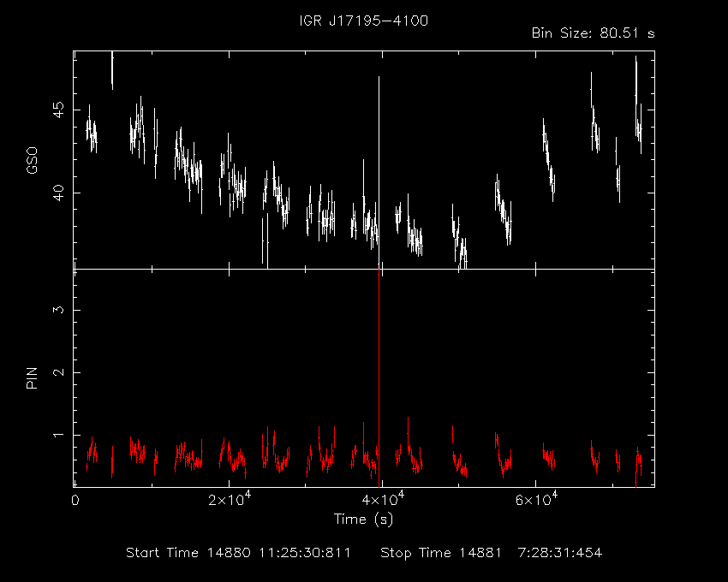Click the 3 tick label on PIN axis
Viewport: 728px width, 582px height.
tap(59, 310)
